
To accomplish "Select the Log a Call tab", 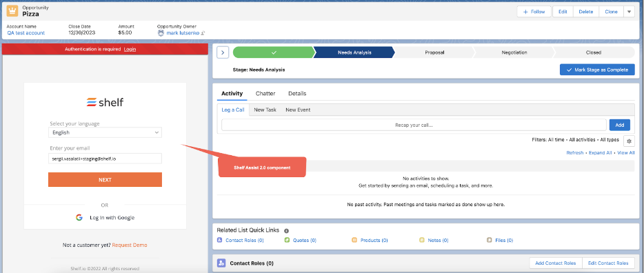I will pos(233,110).
